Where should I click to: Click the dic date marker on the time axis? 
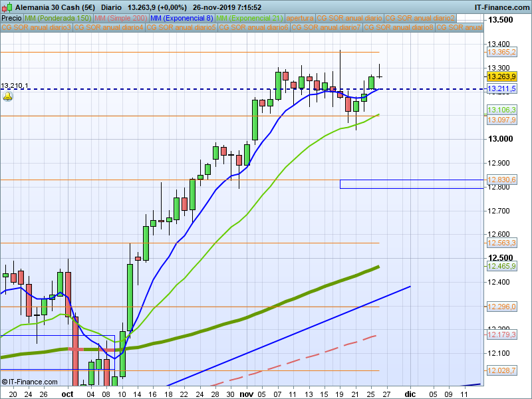pos(410,394)
